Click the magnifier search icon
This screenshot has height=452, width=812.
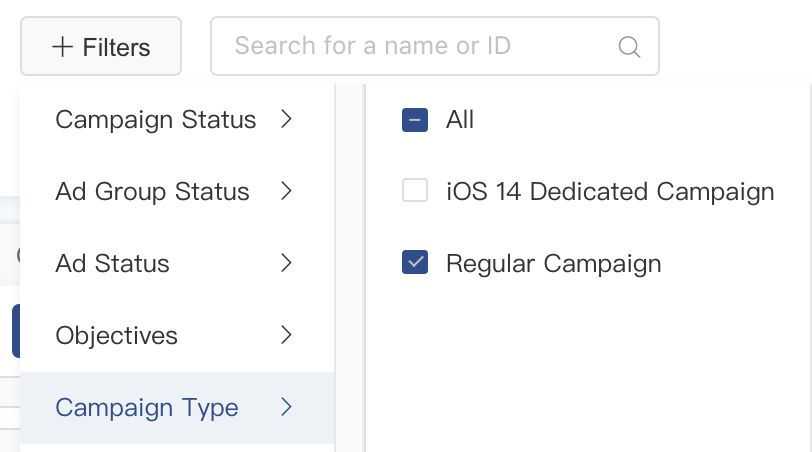(629, 47)
